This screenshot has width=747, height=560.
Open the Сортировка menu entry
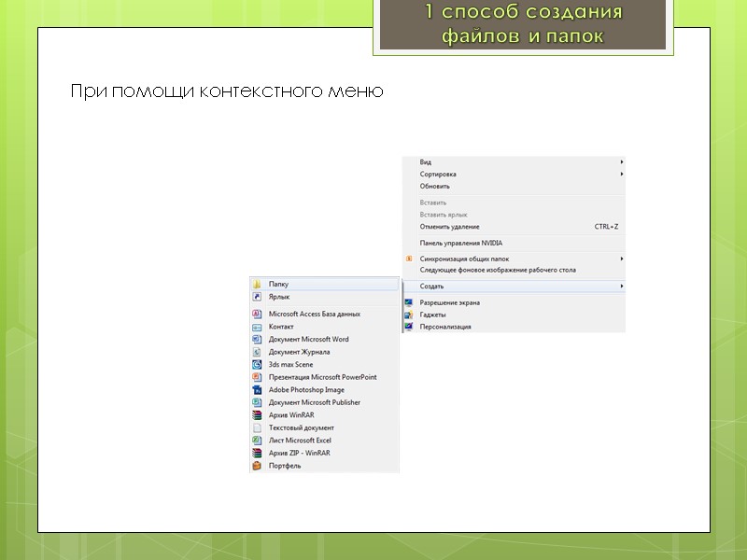tap(514, 175)
